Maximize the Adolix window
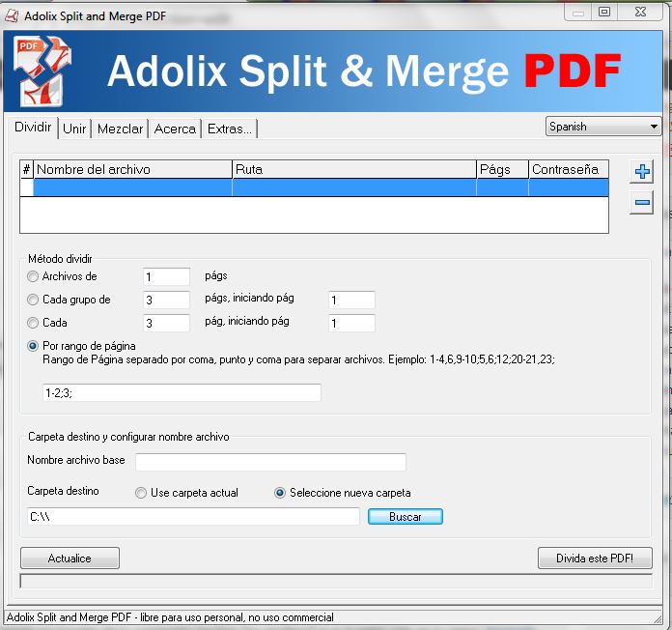 pyautogui.click(x=604, y=12)
